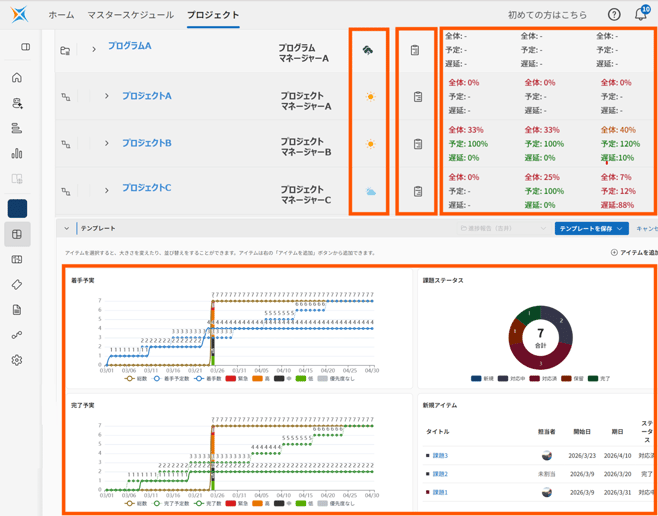The image size is (658, 516).
Task: Expand the プログラムA row
Action: 94,49
